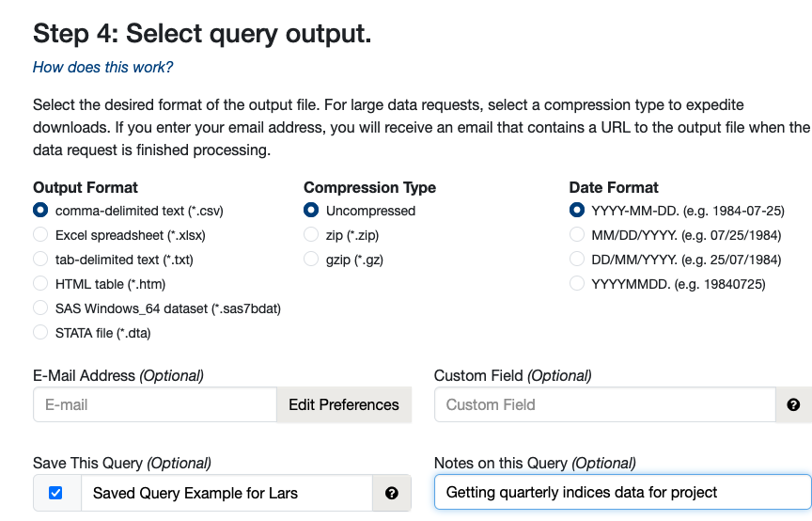Open the 'How does this work?' link
Viewport: 812px width, 521px height.
pos(102,68)
